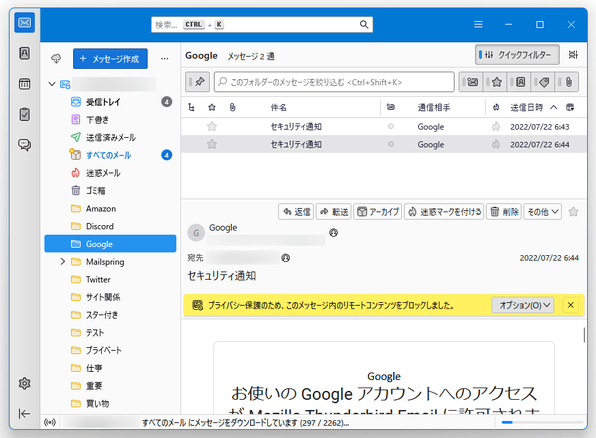Get messages with cloud download icon

point(56,59)
